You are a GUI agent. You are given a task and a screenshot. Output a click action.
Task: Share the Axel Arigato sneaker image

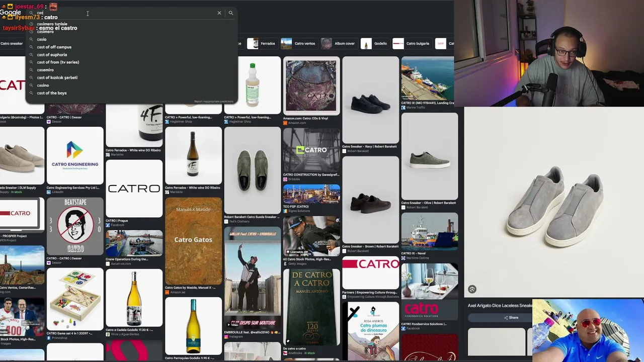pyautogui.click(x=511, y=318)
